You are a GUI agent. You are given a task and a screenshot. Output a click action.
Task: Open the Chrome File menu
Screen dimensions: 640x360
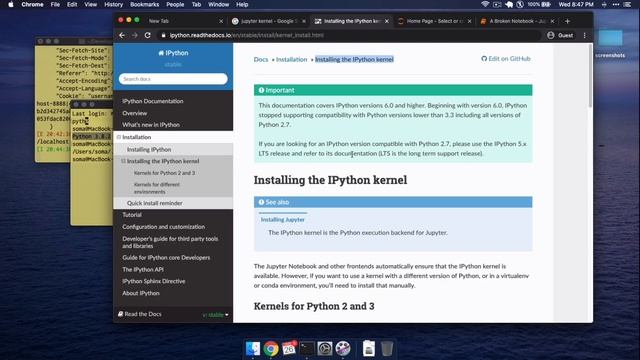55,4
